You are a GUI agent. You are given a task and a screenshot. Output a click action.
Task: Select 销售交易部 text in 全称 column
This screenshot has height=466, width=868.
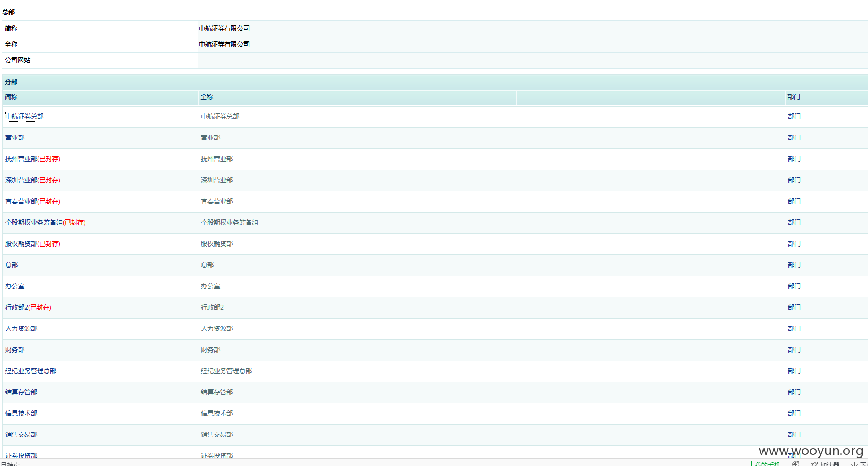217,435
